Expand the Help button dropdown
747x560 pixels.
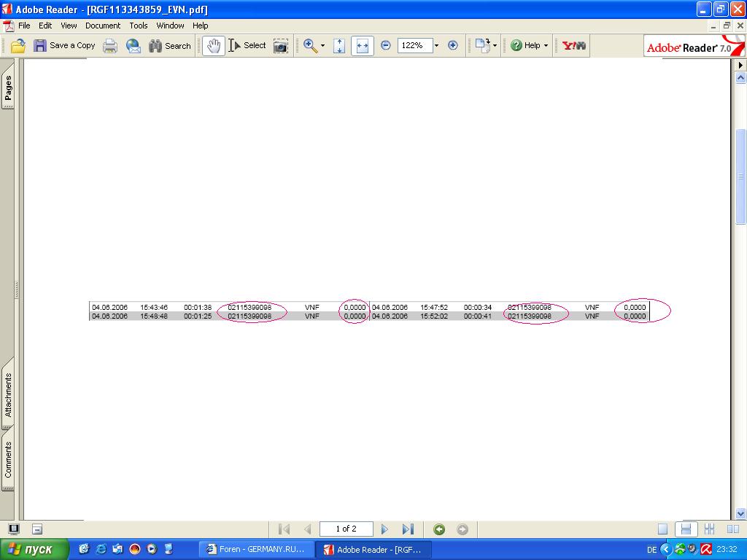point(546,45)
